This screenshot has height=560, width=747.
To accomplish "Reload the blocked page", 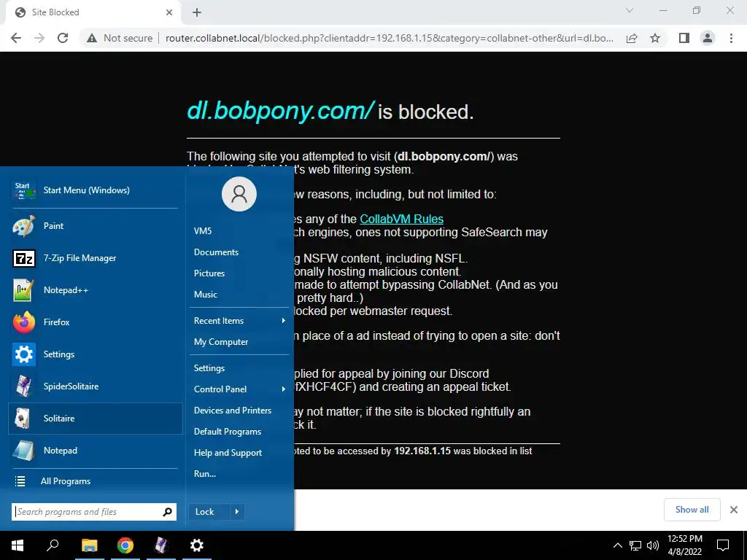I will [x=63, y=38].
